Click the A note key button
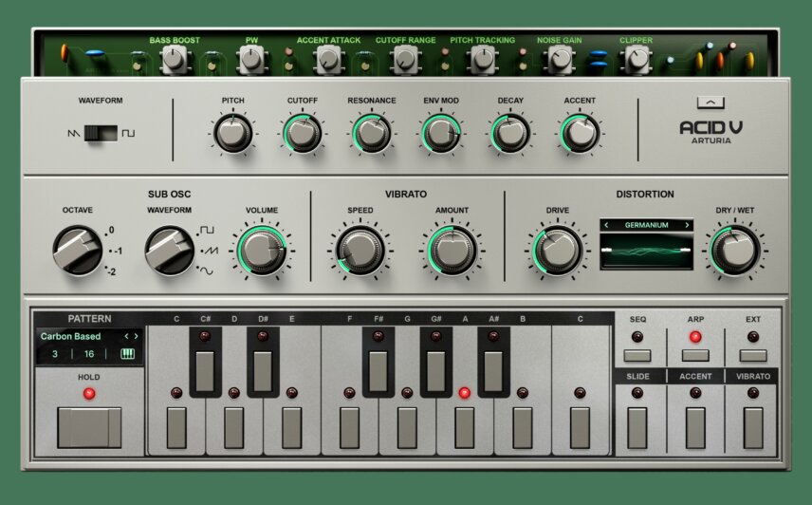 point(465,428)
